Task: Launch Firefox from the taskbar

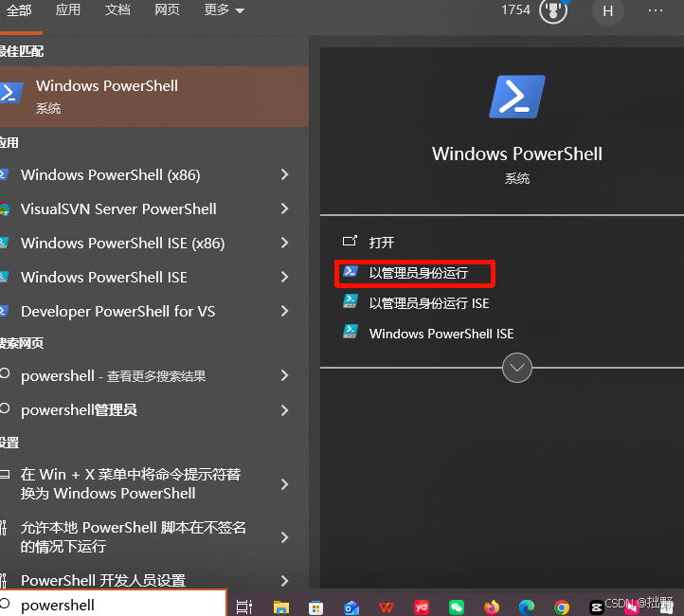Action: tap(492, 607)
